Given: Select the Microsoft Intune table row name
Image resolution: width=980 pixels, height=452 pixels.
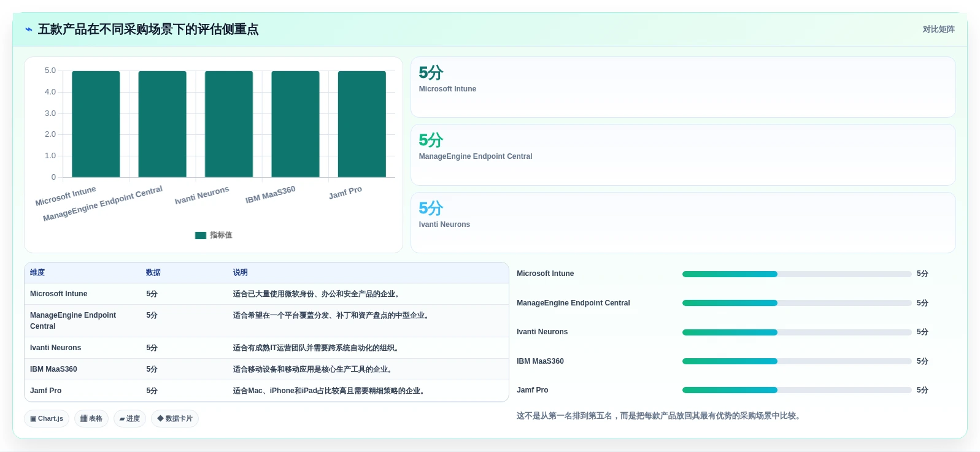Looking at the screenshot, I should 59,294.
